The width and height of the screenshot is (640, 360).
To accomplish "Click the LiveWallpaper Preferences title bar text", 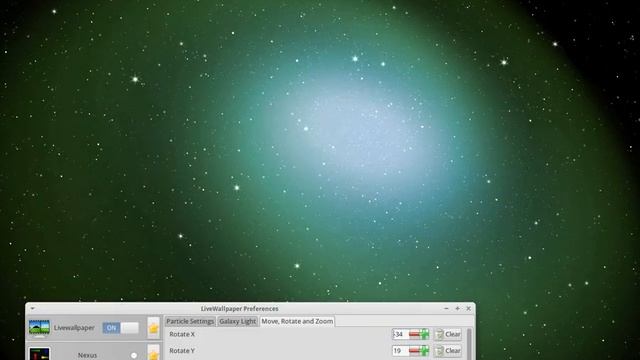I will click(x=240, y=309).
